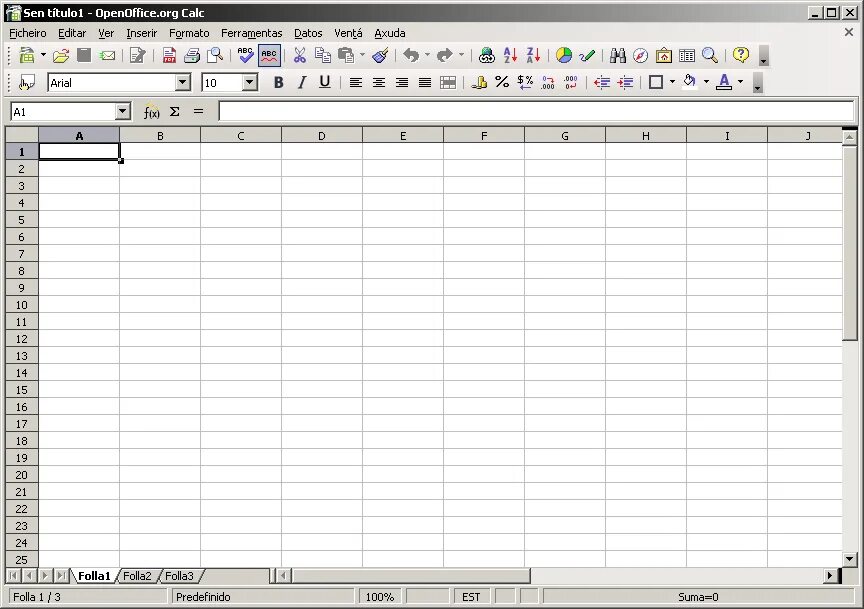Click the Zoom magnifier icon
This screenshot has width=864, height=609.
click(710, 55)
